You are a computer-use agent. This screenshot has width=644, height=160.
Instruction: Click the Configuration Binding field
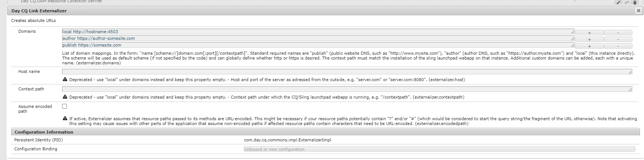(439, 149)
